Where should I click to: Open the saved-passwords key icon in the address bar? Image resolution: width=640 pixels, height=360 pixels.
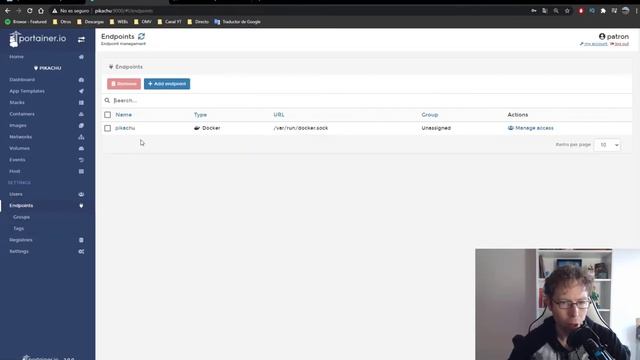(534, 11)
